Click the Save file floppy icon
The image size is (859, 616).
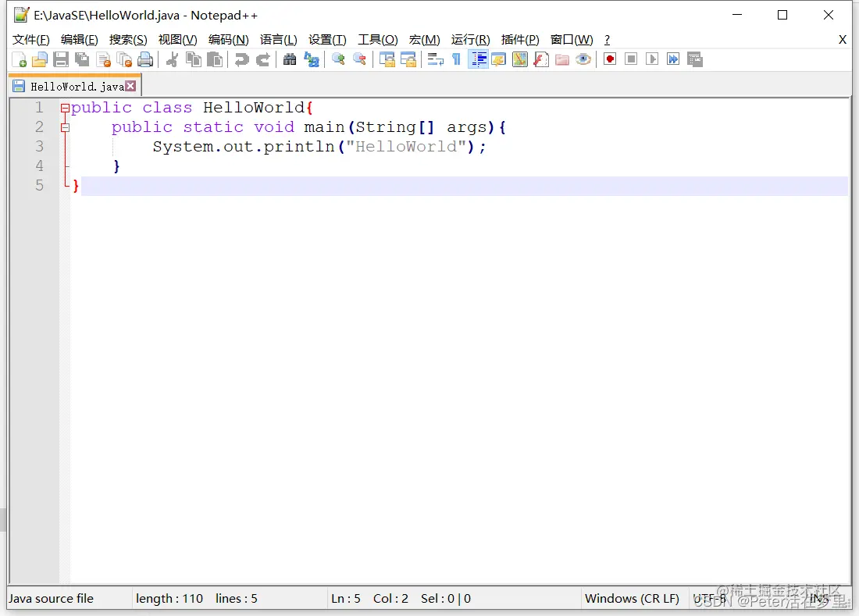[61, 59]
